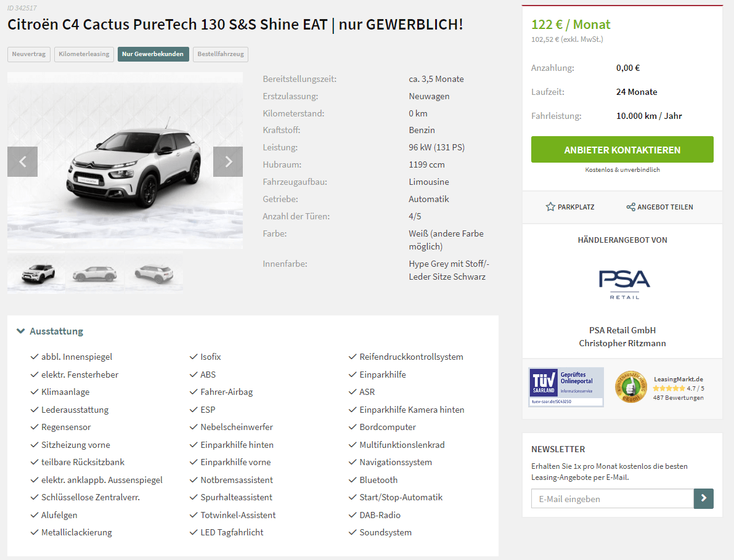Select the Bestellfahrzeug tag

221,54
